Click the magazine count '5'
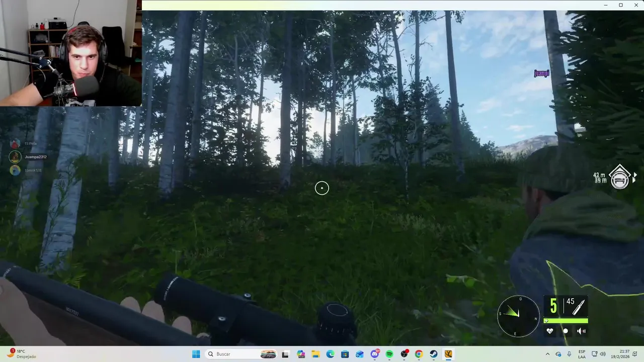This screenshot has width=644, height=362. click(553, 306)
